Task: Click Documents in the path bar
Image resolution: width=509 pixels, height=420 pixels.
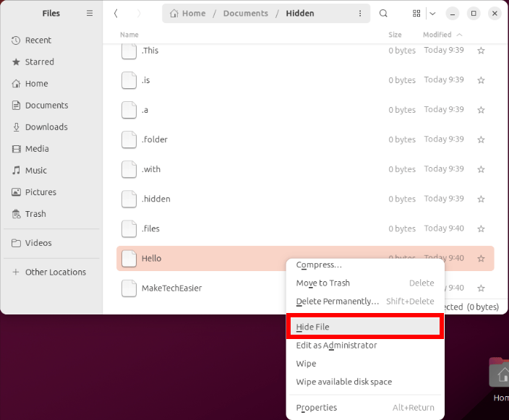Action: click(246, 13)
